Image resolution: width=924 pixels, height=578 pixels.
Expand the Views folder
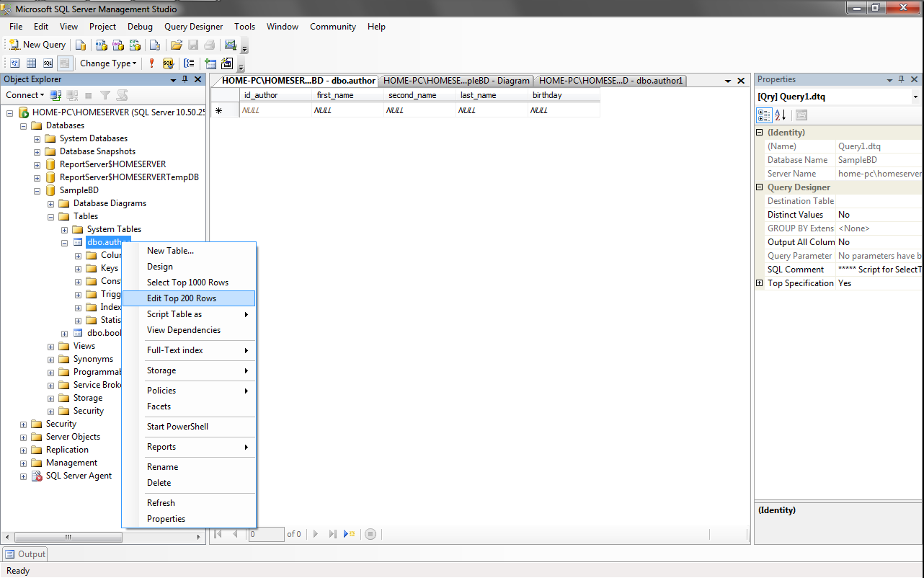click(x=51, y=346)
